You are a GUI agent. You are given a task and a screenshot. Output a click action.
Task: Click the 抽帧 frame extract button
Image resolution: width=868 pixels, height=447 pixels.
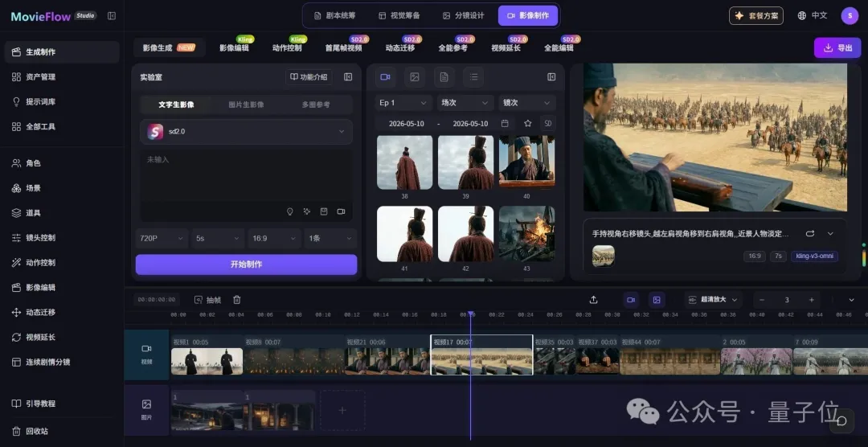tap(207, 300)
